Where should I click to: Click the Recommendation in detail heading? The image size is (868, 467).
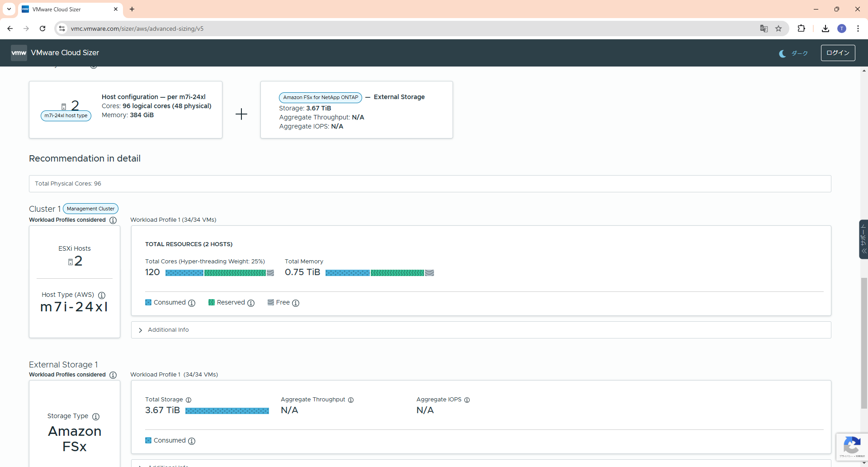point(85,159)
